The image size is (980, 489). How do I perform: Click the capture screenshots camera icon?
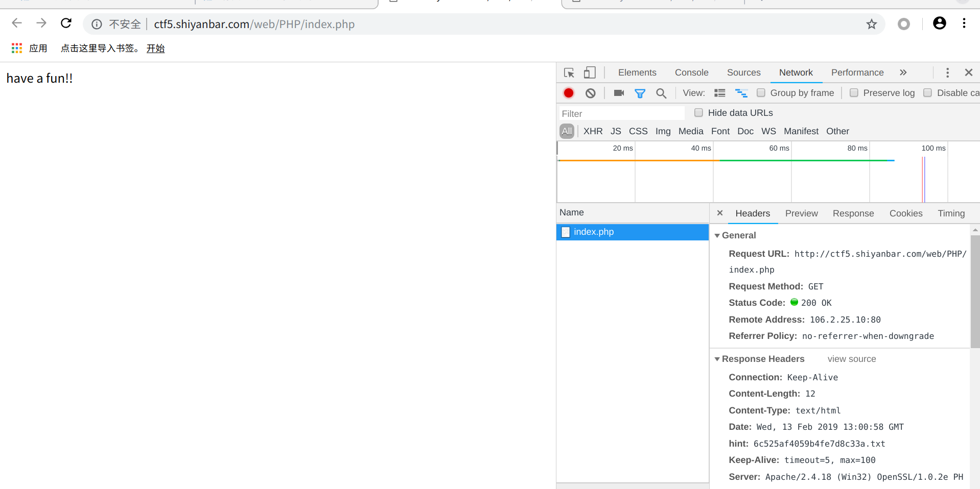pos(619,93)
